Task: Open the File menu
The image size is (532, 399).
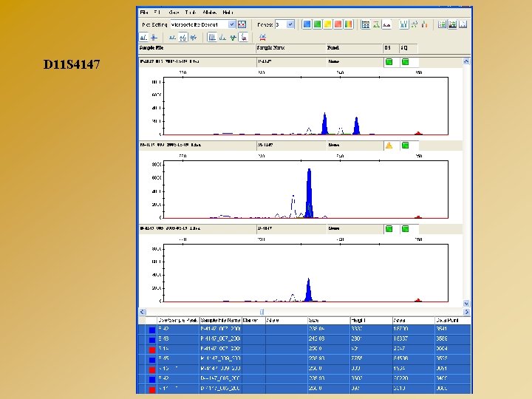Action: click(x=144, y=13)
